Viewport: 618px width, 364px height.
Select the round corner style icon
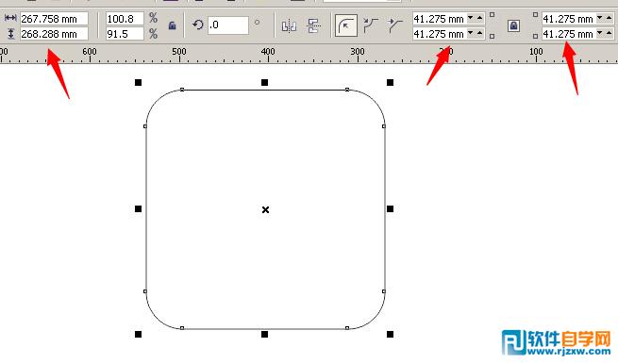pos(346,25)
